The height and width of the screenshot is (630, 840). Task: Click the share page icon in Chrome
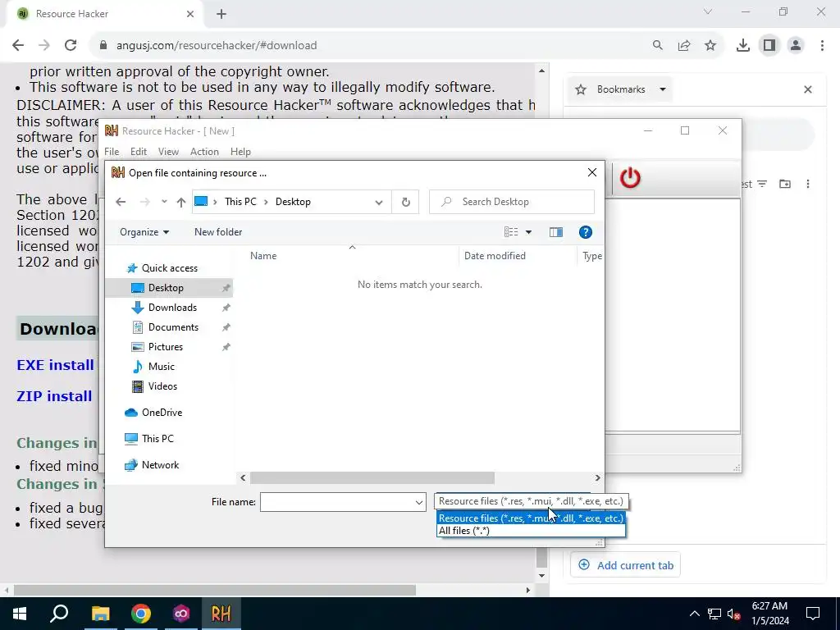point(684,46)
